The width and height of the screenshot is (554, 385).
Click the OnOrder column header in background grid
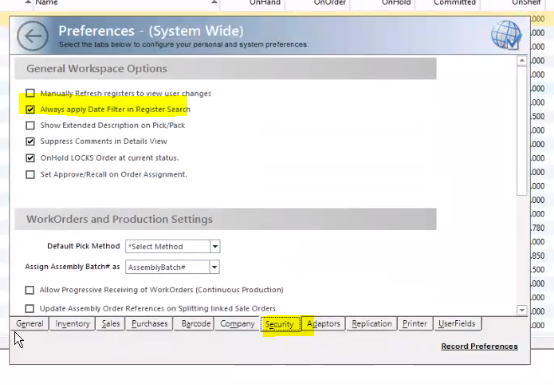(x=330, y=3)
